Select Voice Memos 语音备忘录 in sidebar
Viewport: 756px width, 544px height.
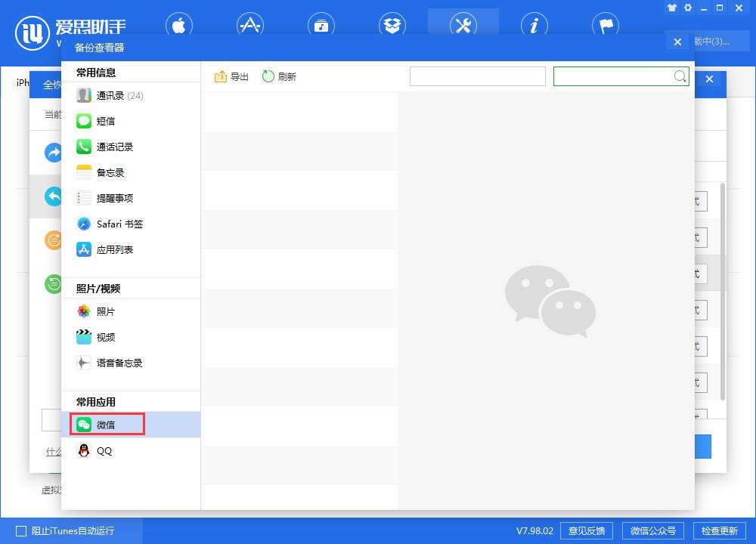(x=131, y=363)
